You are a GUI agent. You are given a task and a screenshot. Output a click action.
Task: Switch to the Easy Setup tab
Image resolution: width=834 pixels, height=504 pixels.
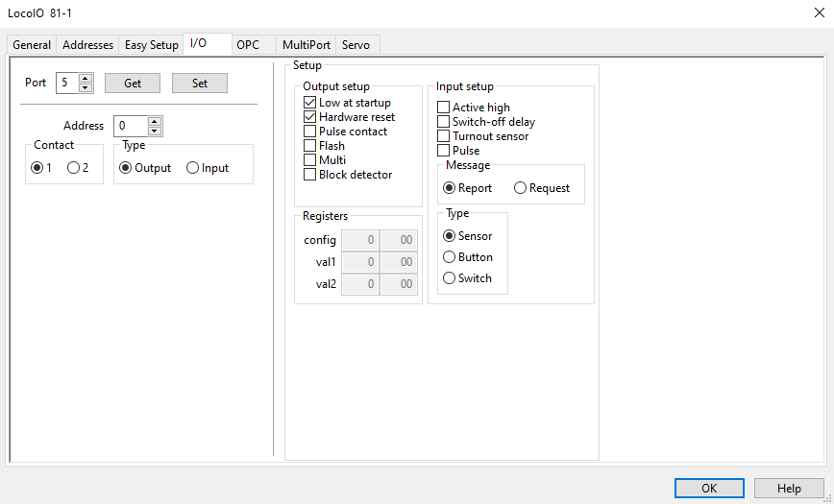(151, 45)
